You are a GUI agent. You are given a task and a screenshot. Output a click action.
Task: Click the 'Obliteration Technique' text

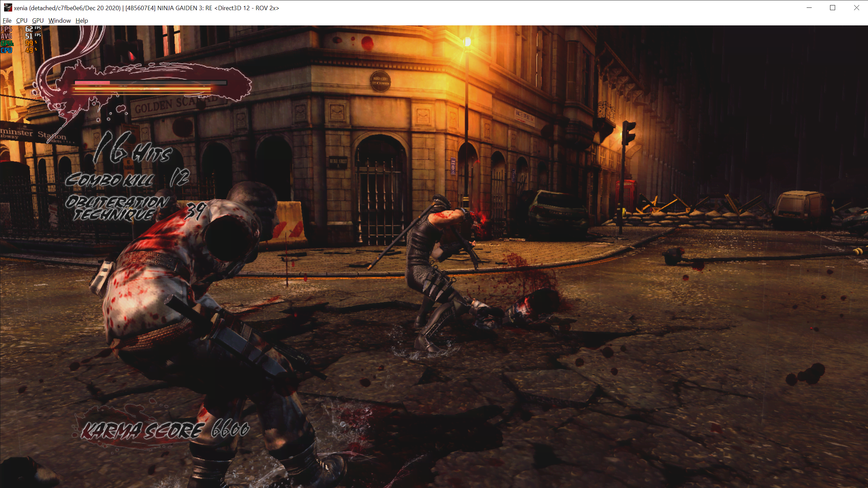point(117,208)
